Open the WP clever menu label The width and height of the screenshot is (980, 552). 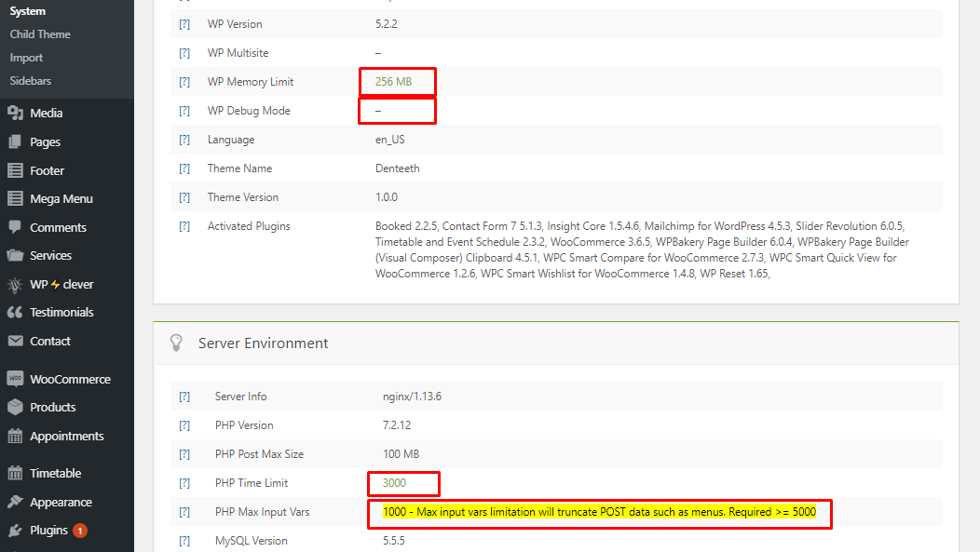pyautogui.click(x=61, y=284)
